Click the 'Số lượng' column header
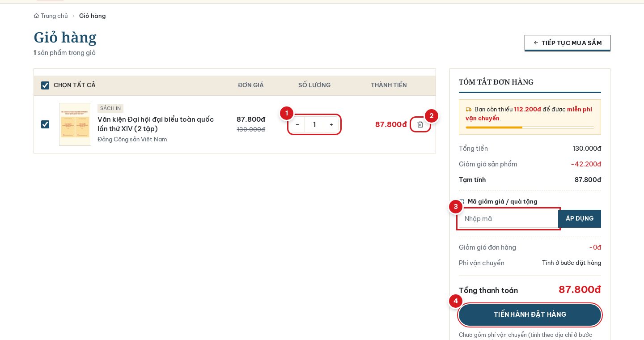Image resolution: width=644 pixels, height=340 pixels. [314, 85]
